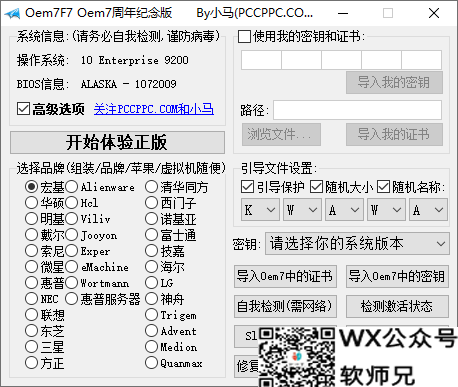The height and width of the screenshot is (387, 458).
Task: Click the 检测激活状态 button
Action: pos(397,306)
